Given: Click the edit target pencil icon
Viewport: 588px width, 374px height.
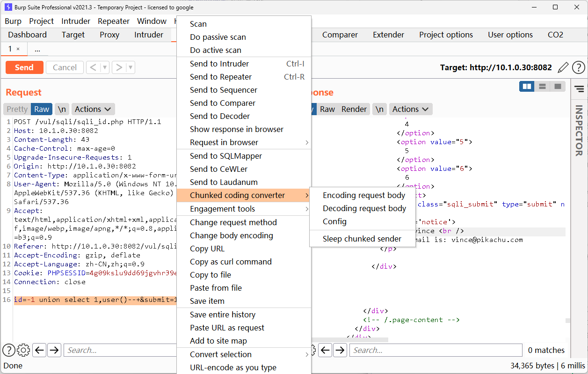Looking at the screenshot, I should tap(563, 67).
